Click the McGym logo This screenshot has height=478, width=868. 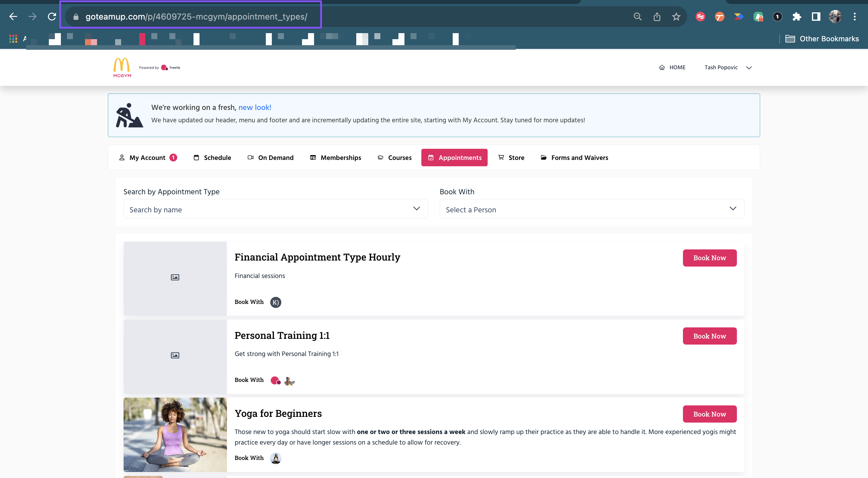click(x=122, y=67)
